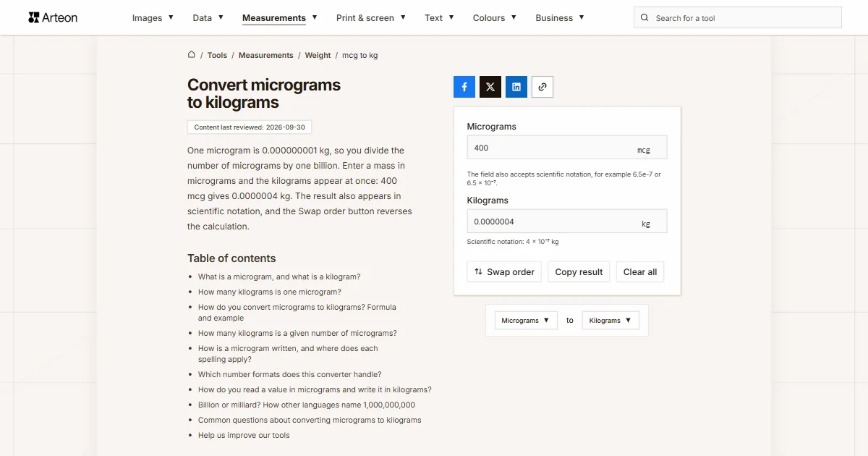Viewport: 868px width, 456px height.
Task: Open the Images menu
Action: pos(153,18)
